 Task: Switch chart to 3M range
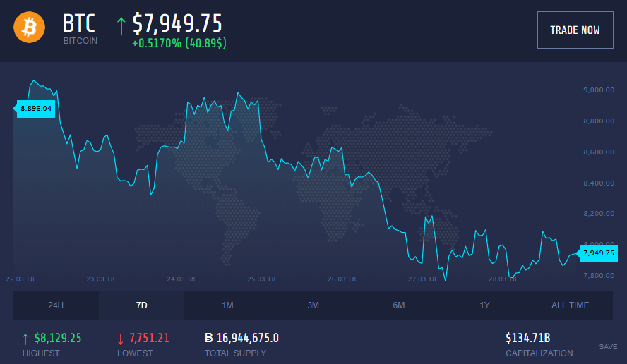[313, 305]
